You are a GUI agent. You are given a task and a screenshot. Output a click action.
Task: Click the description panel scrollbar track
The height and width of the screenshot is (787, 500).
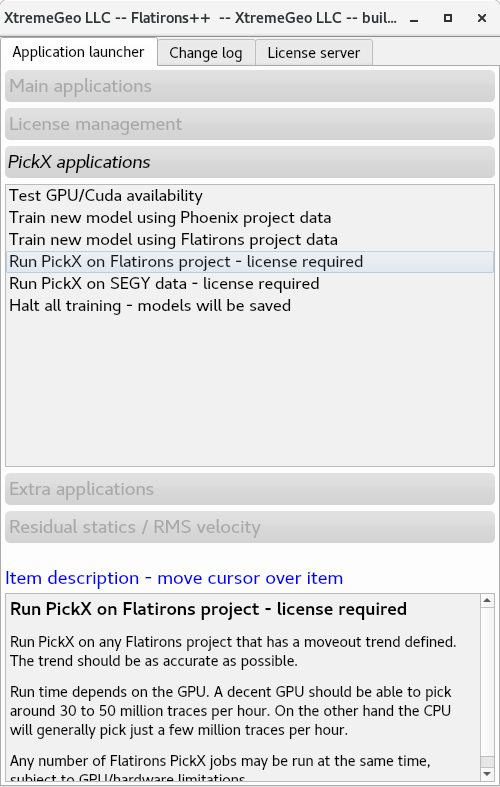pos(487,682)
